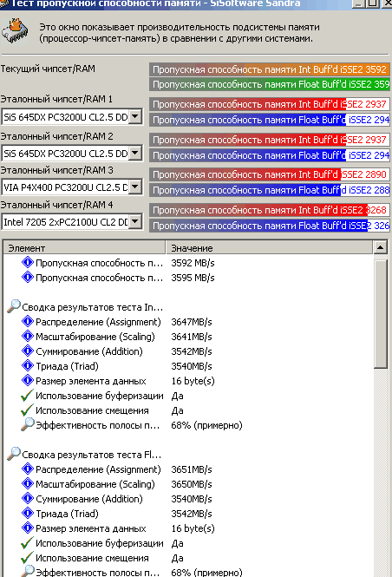This screenshot has height=577, width=392.
Task: Select the Суммирование 3542MB/s row
Action: [x=188, y=351]
